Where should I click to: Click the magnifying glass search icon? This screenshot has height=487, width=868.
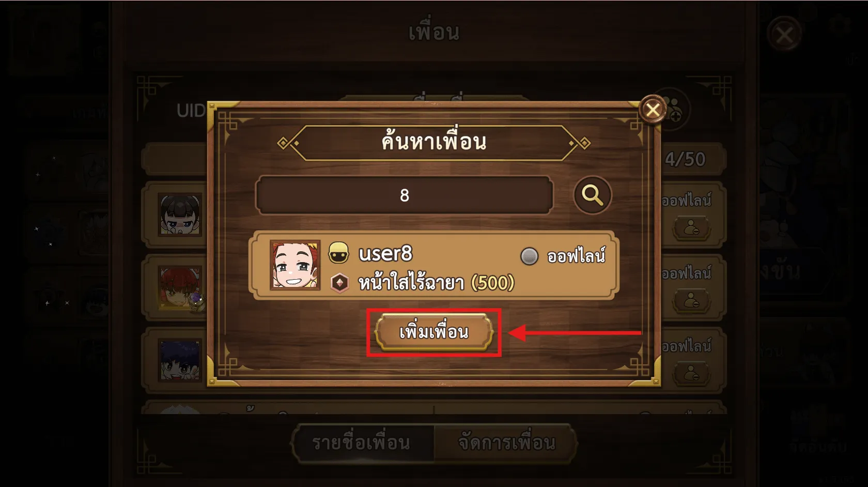(x=593, y=195)
